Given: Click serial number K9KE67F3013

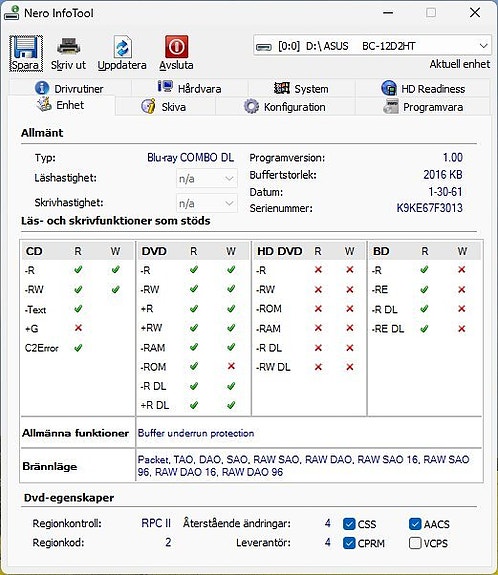Looking at the screenshot, I should coord(429,208).
